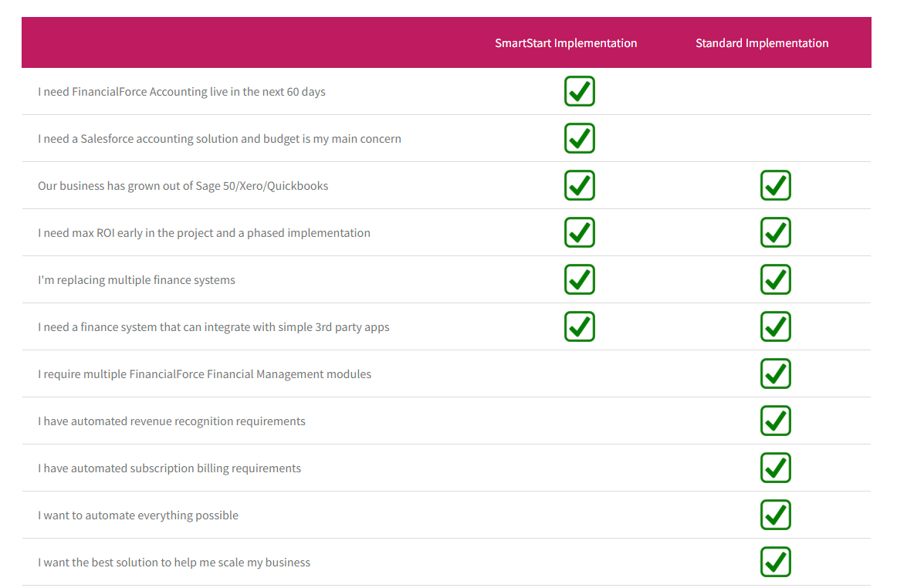The width and height of the screenshot is (897, 588).
Task: Select the Standard Implementation column header
Action: pos(761,43)
